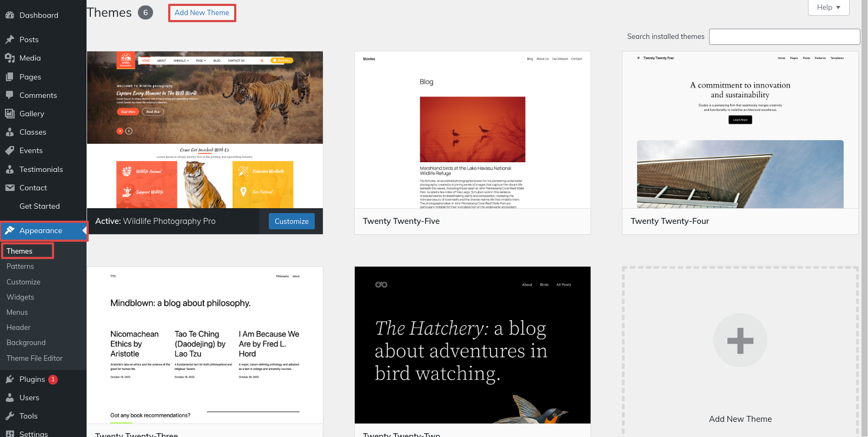Click the themes count badge showing 6
The height and width of the screenshot is (437, 868).
145,12
